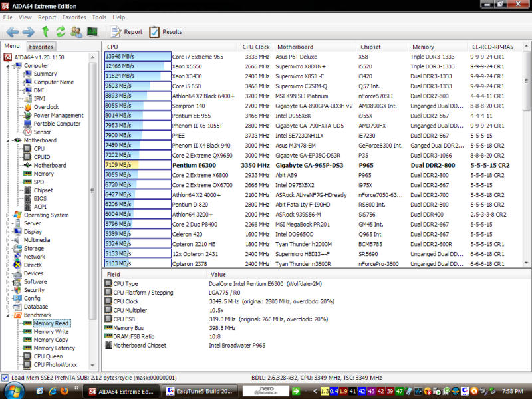532x399 pixels.
Task: Select the BIOS tree item
Action: click(x=40, y=198)
